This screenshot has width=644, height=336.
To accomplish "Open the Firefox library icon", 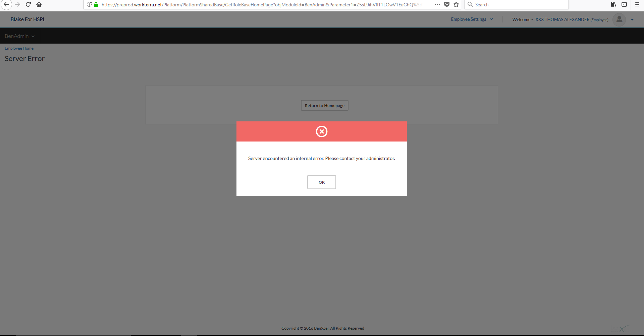I will click(613, 4).
